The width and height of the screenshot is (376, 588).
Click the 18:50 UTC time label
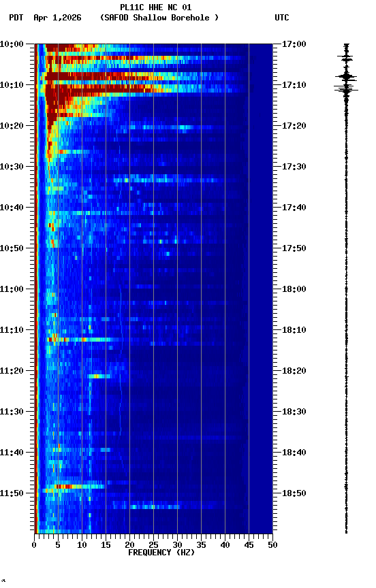294,493
